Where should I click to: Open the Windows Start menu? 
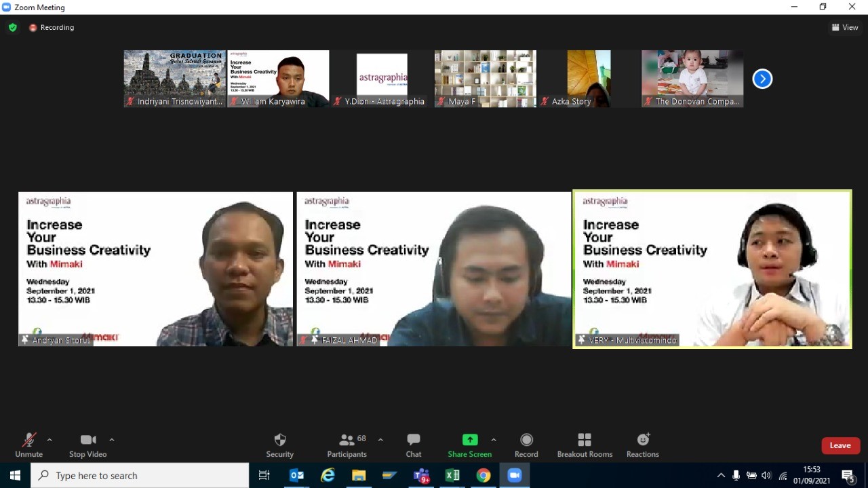click(15, 475)
